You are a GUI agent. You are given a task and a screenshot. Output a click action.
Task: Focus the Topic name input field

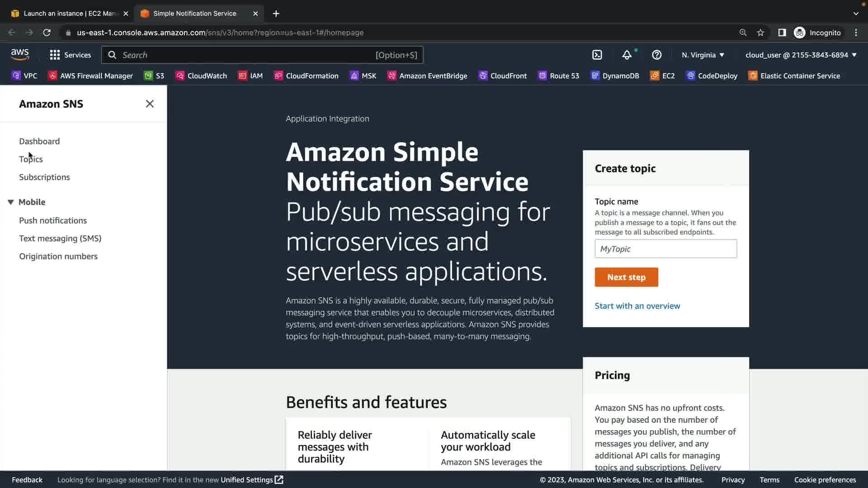coord(665,249)
